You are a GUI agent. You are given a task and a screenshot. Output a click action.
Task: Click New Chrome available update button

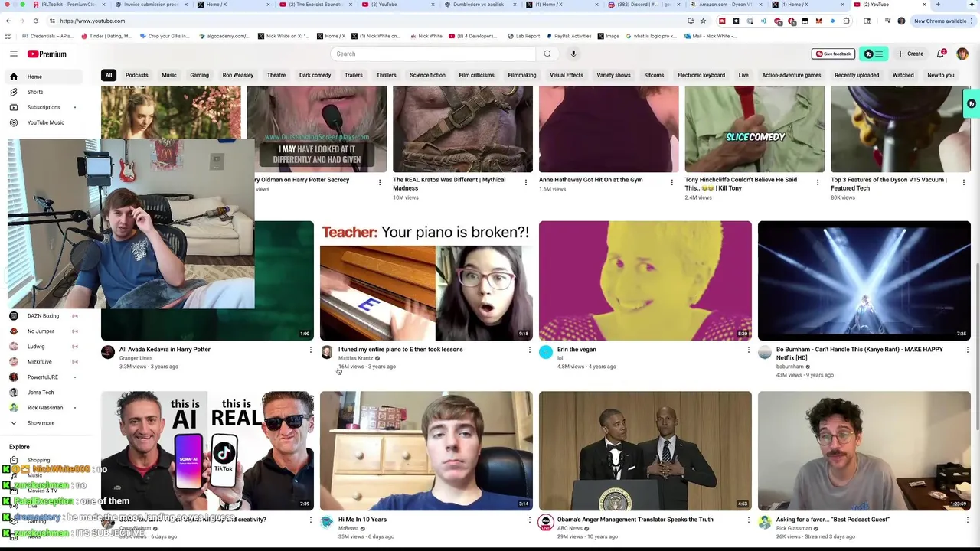[x=944, y=21]
